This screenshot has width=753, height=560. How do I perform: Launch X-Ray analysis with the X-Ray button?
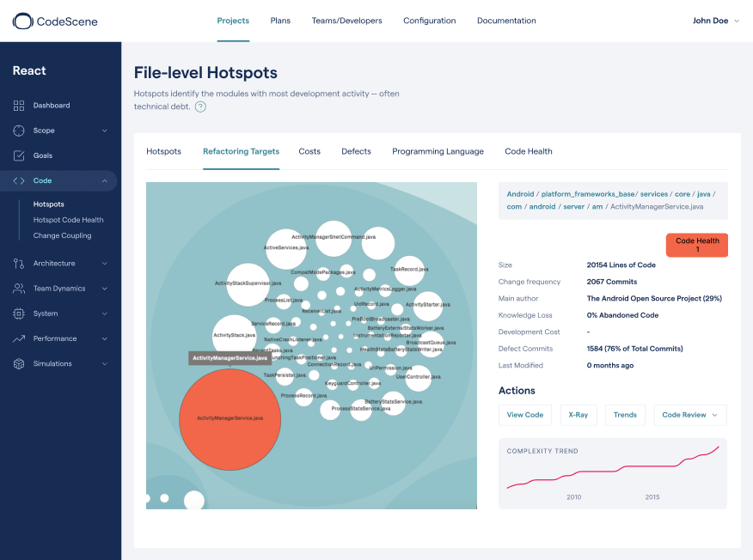coord(578,415)
